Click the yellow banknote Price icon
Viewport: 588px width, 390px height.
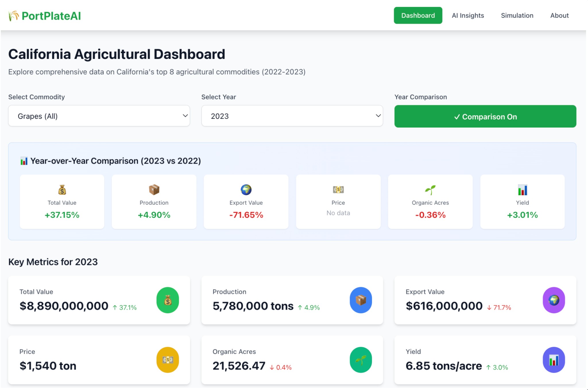pyautogui.click(x=168, y=360)
